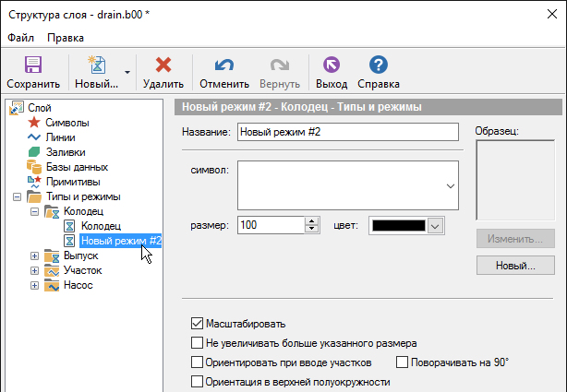Open dropdown arrow next to Новый toolbar button
Screen dimensions: 567x392
click(x=127, y=71)
